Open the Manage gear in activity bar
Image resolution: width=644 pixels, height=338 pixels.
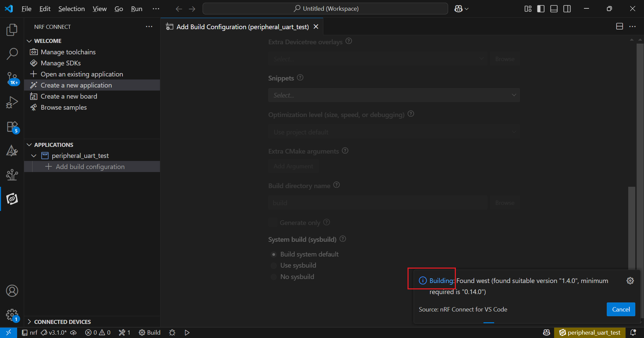click(12, 315)
